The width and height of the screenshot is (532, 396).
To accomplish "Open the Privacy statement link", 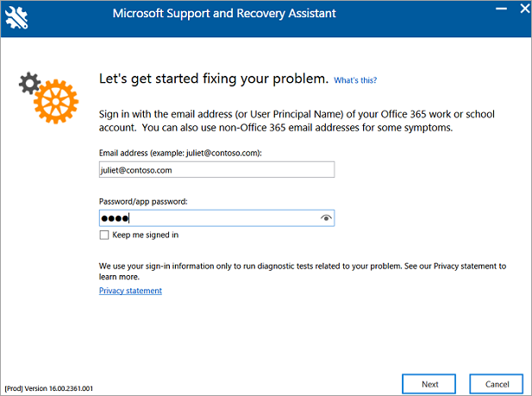I will [130, 291].
